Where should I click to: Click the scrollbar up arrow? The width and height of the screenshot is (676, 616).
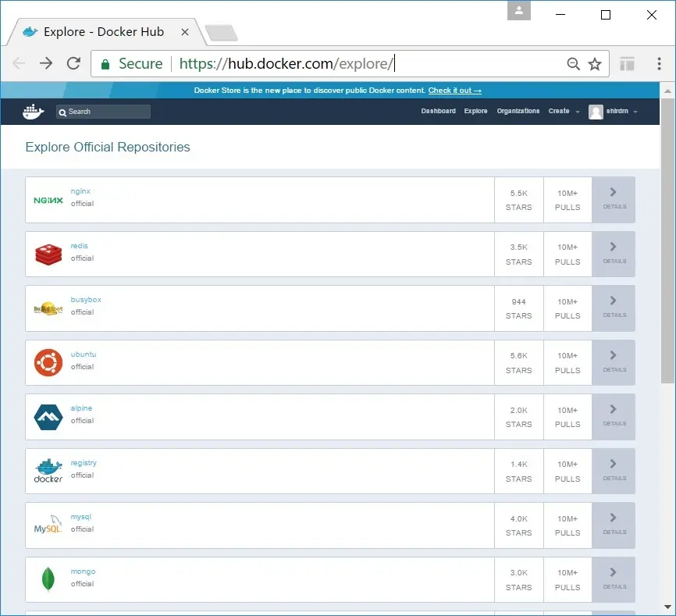coord(668,91)
